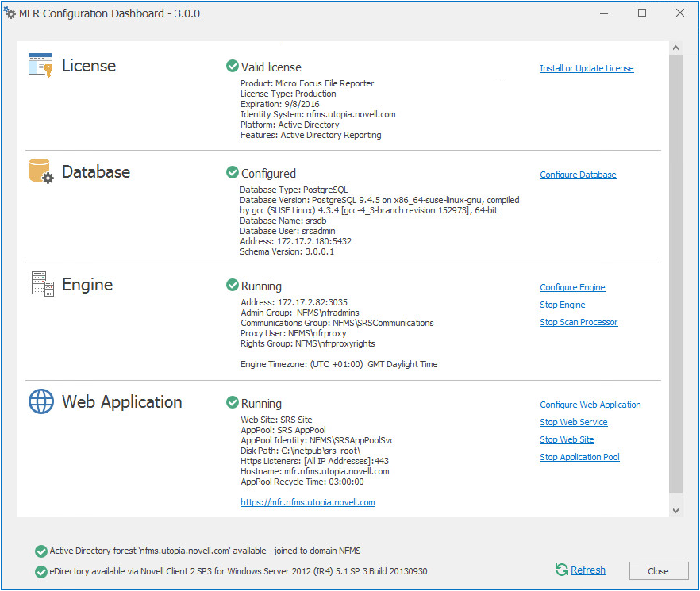Click the green checkmark beside Valid license

[232, 67]
